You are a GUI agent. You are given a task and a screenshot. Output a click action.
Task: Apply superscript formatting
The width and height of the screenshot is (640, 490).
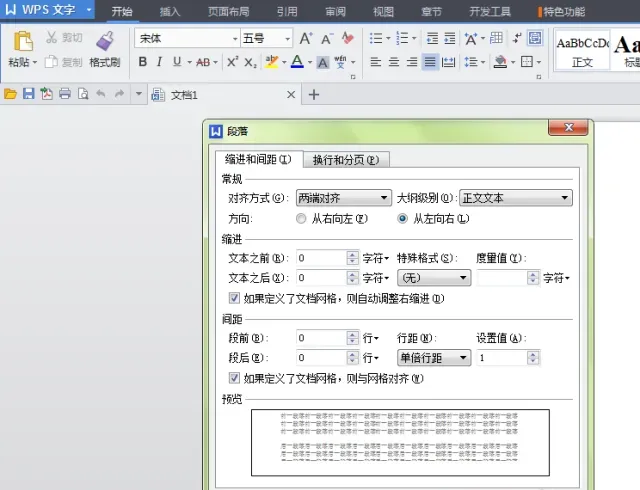pos(233,62)
